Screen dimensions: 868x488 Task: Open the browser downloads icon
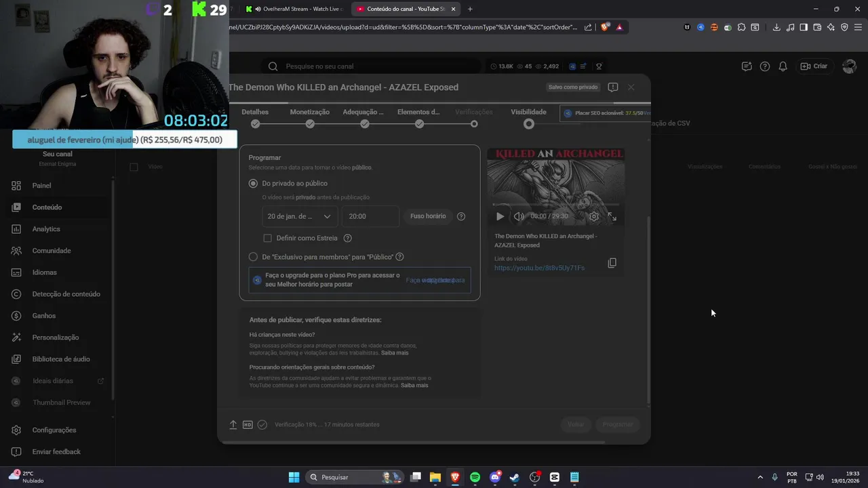coord(776,27)
